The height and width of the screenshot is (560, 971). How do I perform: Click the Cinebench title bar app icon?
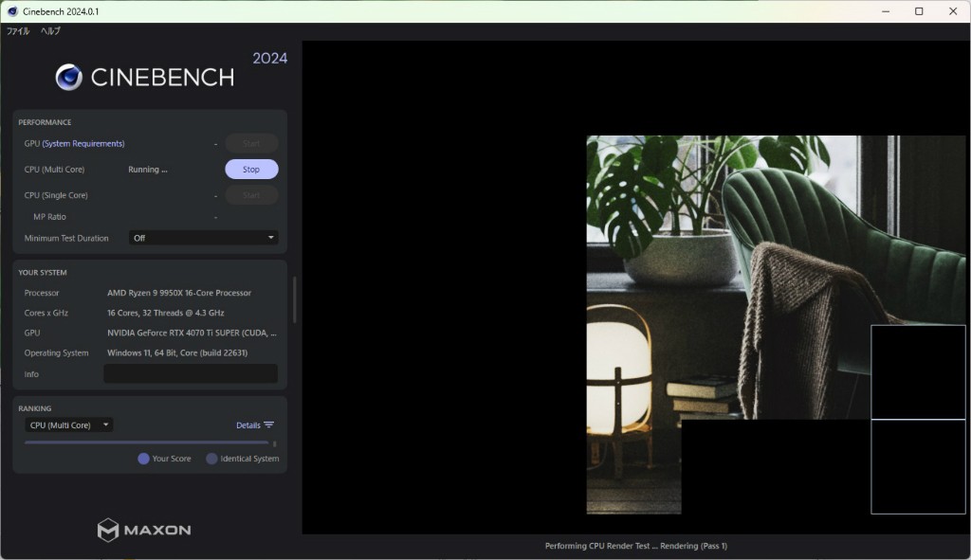pyautogui.click(x=12, y=11)
